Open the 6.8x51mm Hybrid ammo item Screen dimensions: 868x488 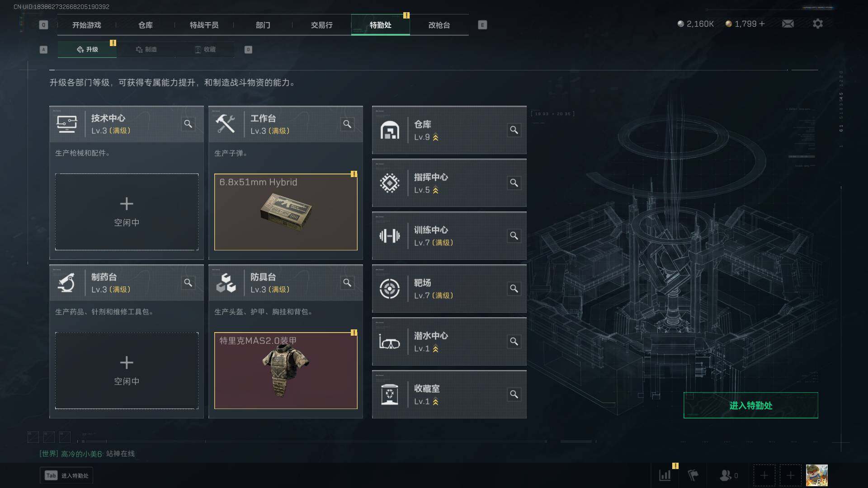286,212
